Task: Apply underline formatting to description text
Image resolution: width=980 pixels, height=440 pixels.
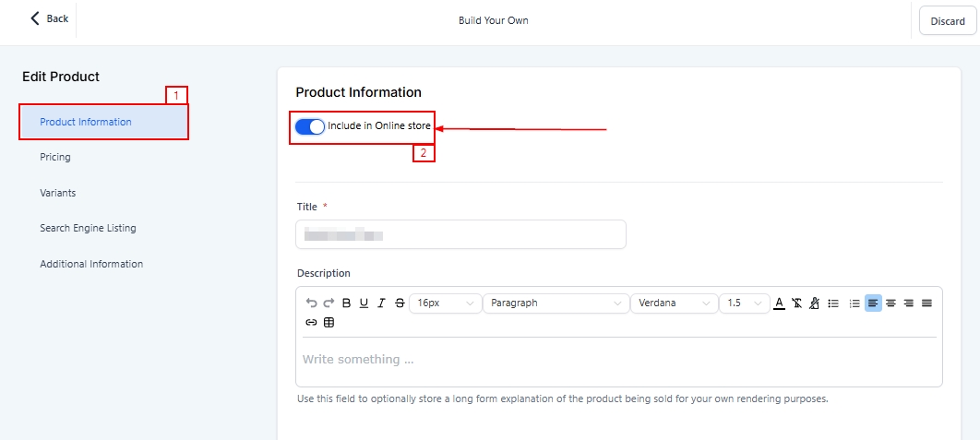Action: [x=364, y=303]
